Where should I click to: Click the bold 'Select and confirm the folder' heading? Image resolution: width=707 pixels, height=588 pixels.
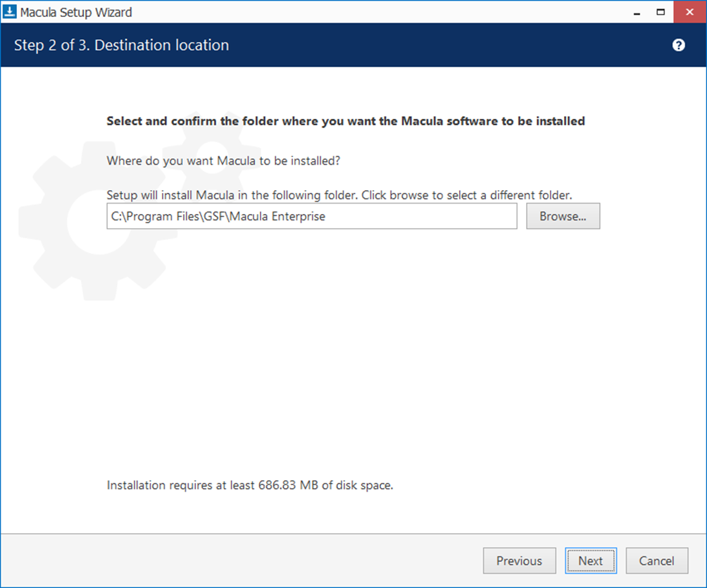click(345, 121)
